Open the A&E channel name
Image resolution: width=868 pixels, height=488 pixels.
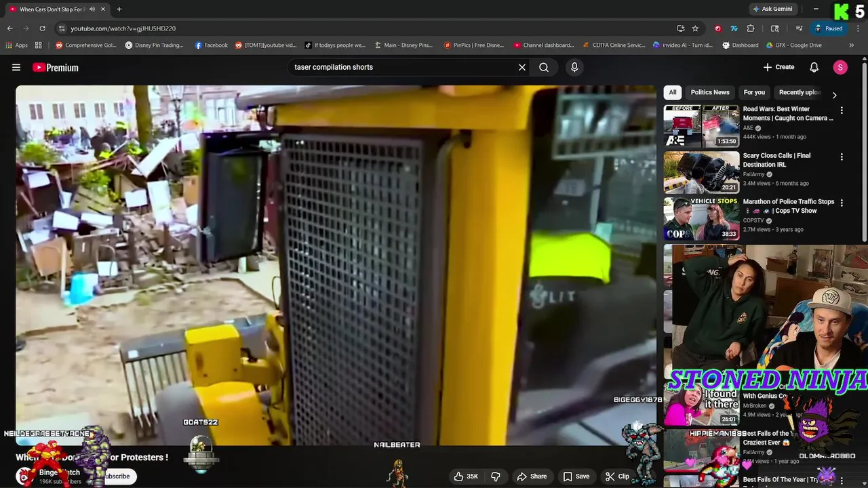(748, 128)
